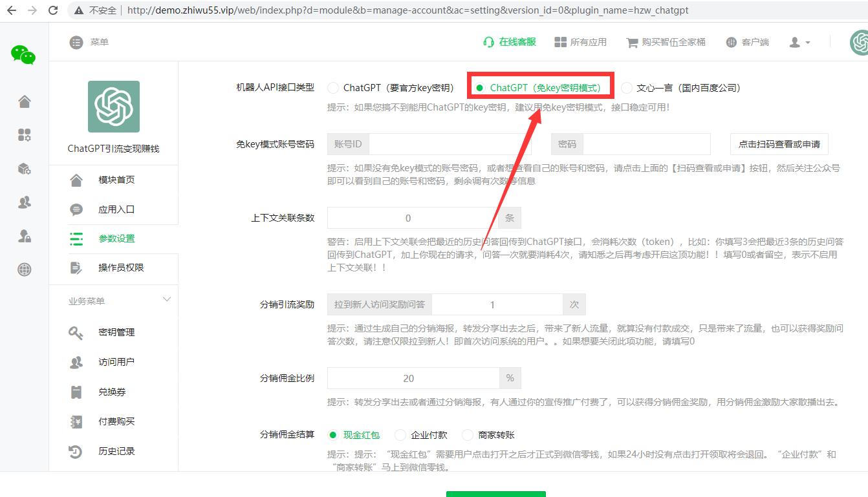Open 模块首页 menu item
Image resolution: width=868 pixels, height=497 pixels.
point(116,180)
